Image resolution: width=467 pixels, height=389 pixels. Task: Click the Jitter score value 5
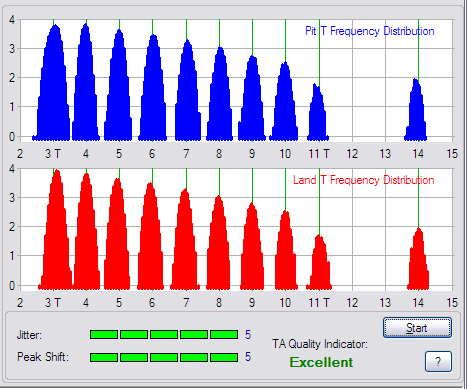pyautogui.click(x=248, y=334)
